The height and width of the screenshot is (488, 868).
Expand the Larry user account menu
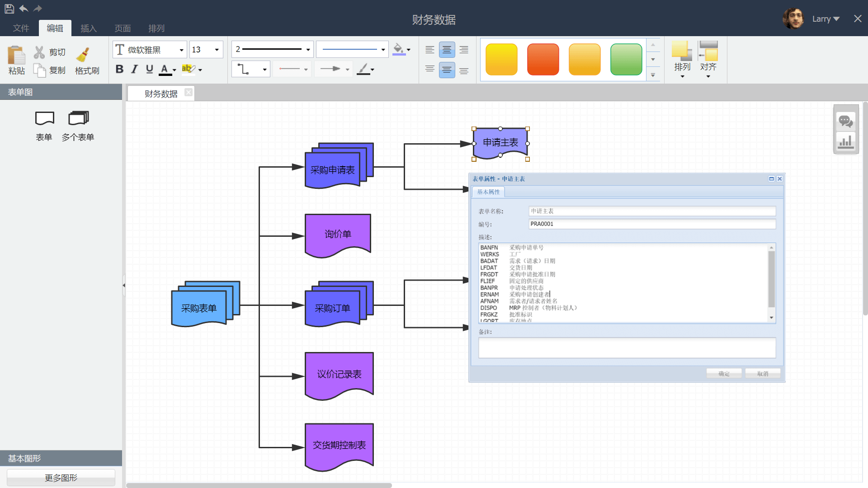(826, 19)
